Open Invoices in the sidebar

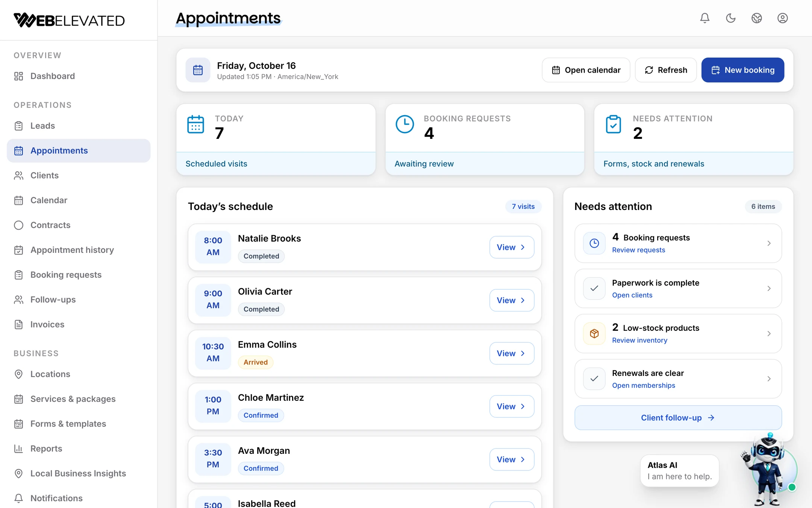[79, 324]
